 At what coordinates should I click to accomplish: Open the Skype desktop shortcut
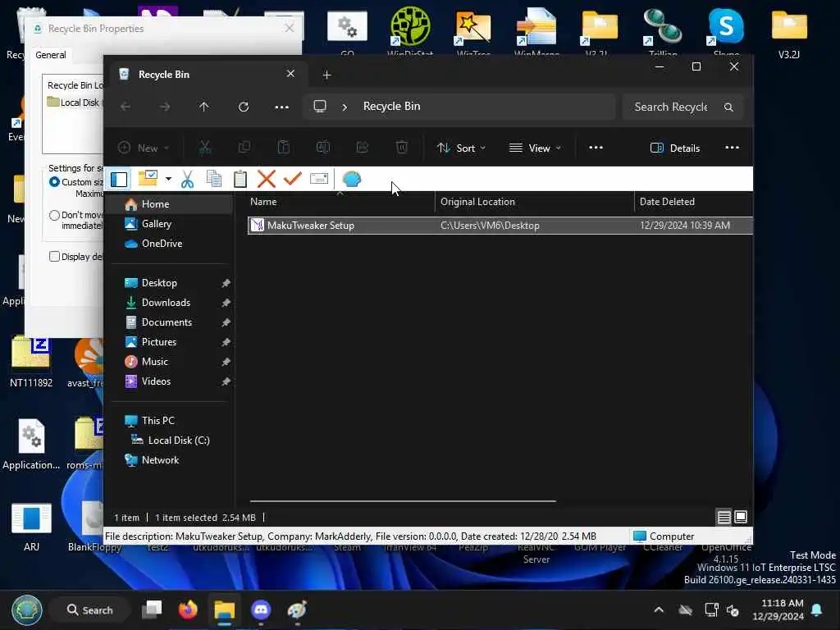[x=726, y=30]
